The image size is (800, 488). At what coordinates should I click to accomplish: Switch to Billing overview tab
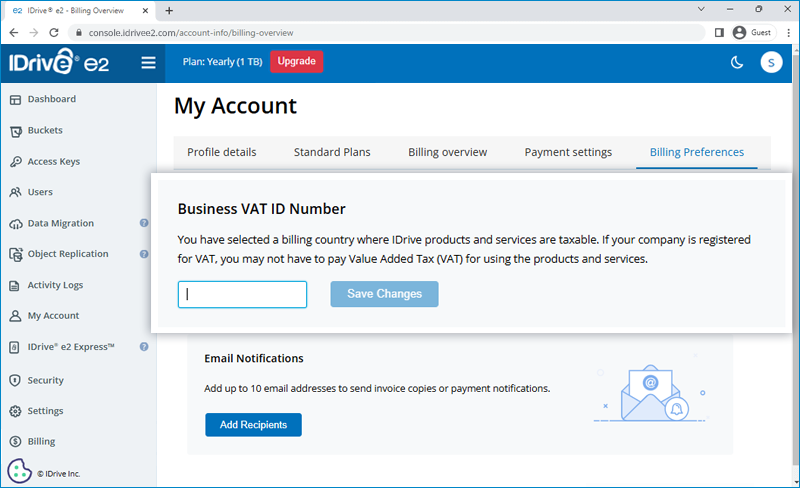[x=447, y=152]
